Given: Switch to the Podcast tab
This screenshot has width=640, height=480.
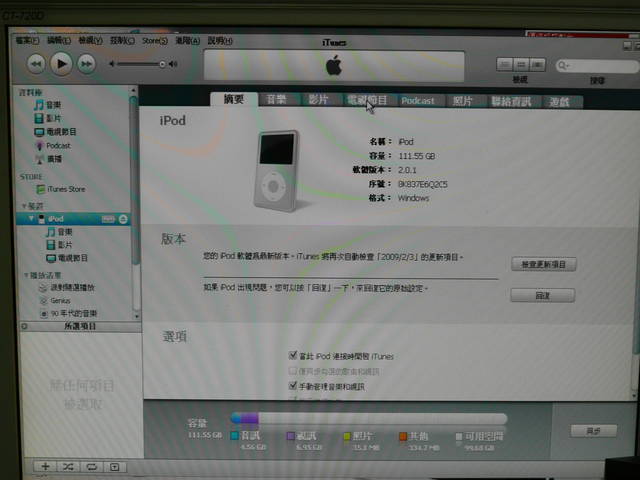Looking at the screenshot, I should [x=418, y=101].
